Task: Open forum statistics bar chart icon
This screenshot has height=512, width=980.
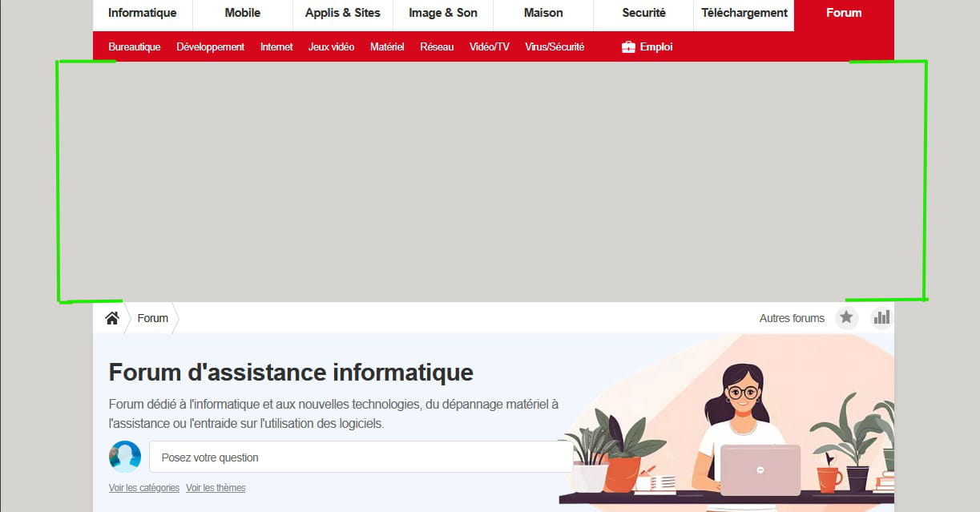Action: [x=881, y=318]
